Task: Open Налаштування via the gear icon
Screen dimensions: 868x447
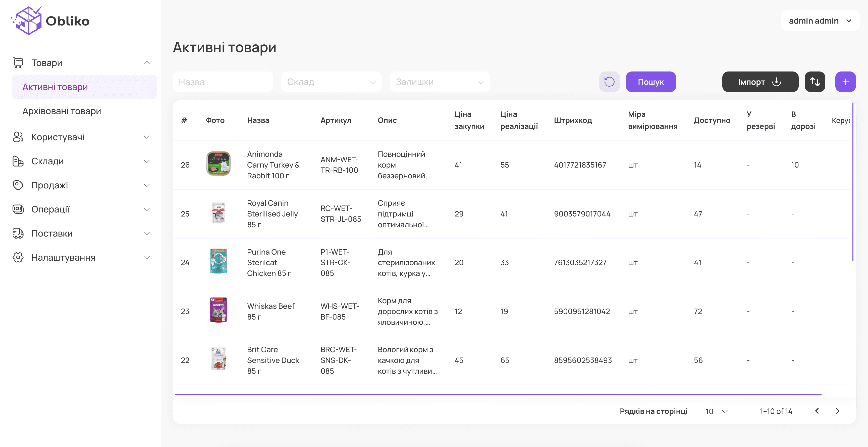Action: (18, 257)
